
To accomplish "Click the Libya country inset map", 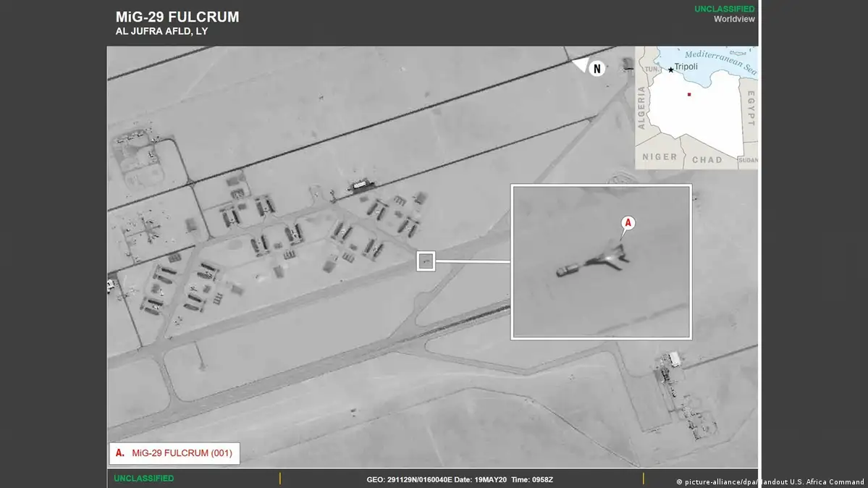I will pyautogui.click(x=696, y=108).
